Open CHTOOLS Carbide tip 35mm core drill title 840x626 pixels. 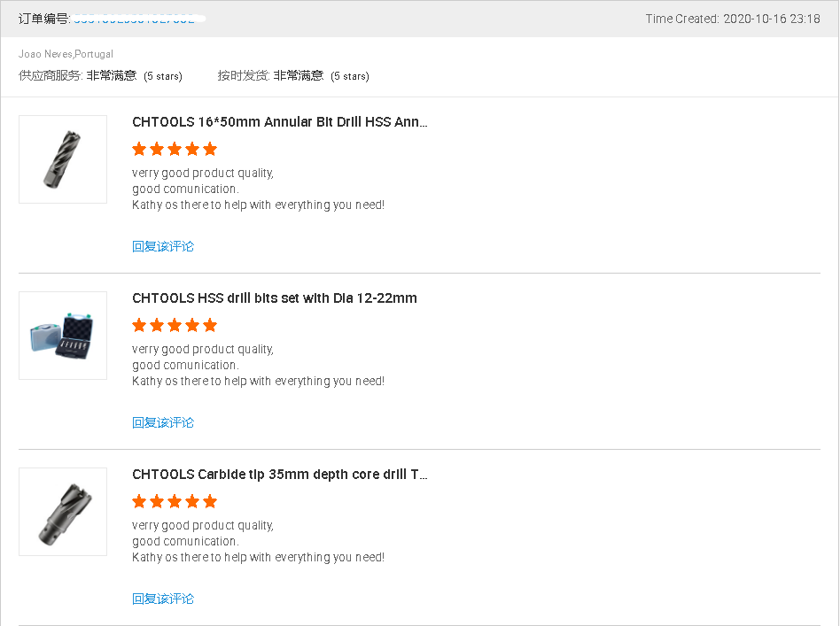(280, 475)
